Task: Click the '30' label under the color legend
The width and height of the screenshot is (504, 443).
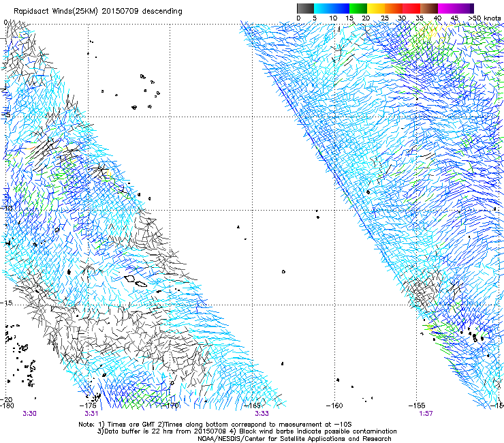Action: coord(402,18)
